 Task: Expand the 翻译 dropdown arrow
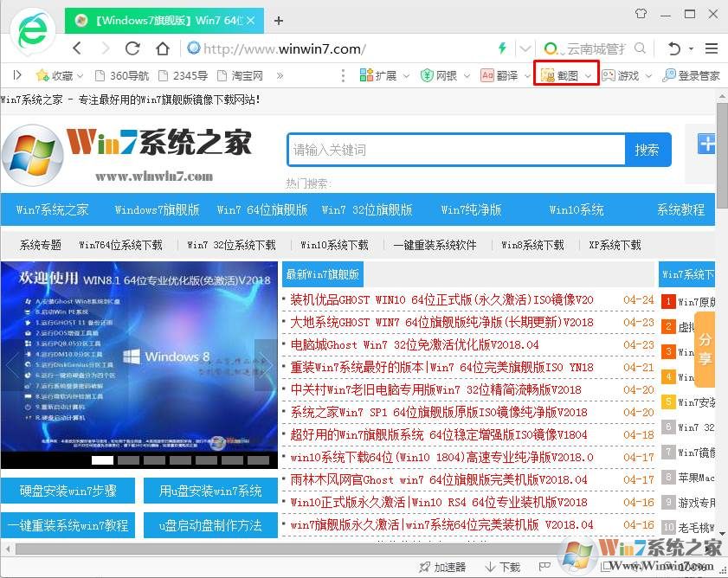(527, 75)
